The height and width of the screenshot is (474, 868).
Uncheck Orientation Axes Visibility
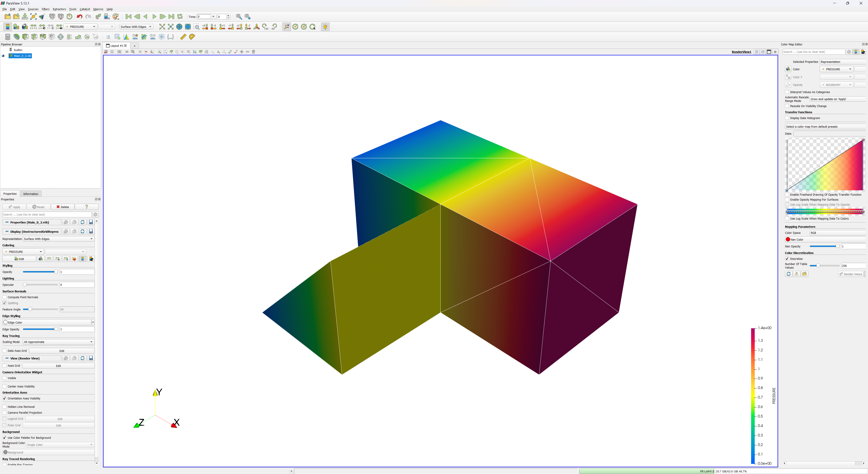pyautogui.click(x=5, y=398)
